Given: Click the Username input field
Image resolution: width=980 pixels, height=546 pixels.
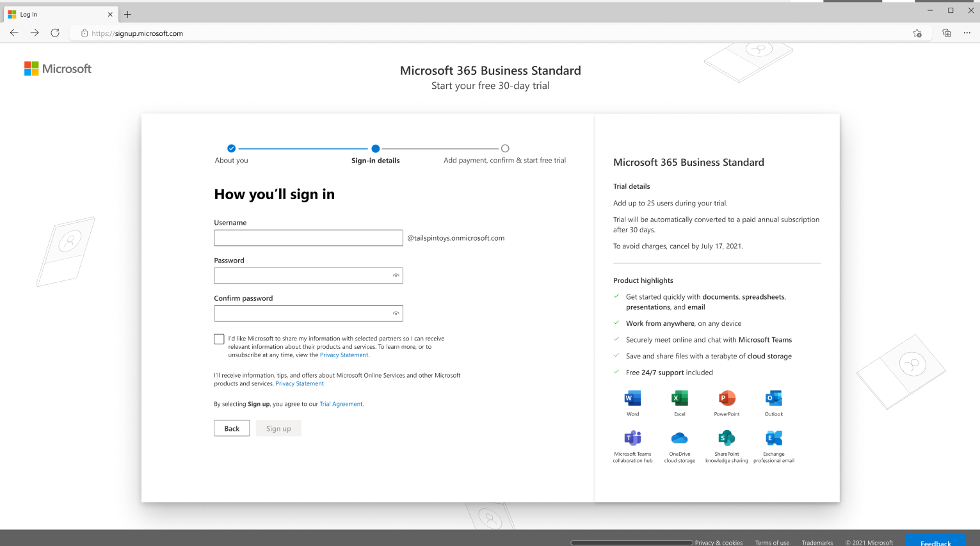Looking at the screenshot, I should [x=309, y=237].
